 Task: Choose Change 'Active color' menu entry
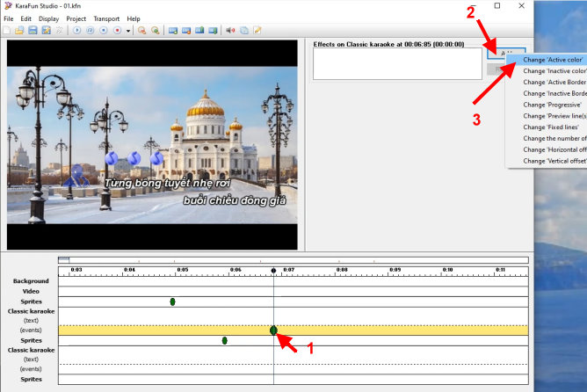554,60
